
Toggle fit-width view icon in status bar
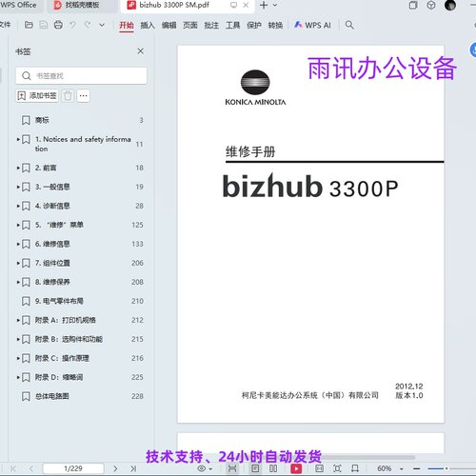pos(232,468)
